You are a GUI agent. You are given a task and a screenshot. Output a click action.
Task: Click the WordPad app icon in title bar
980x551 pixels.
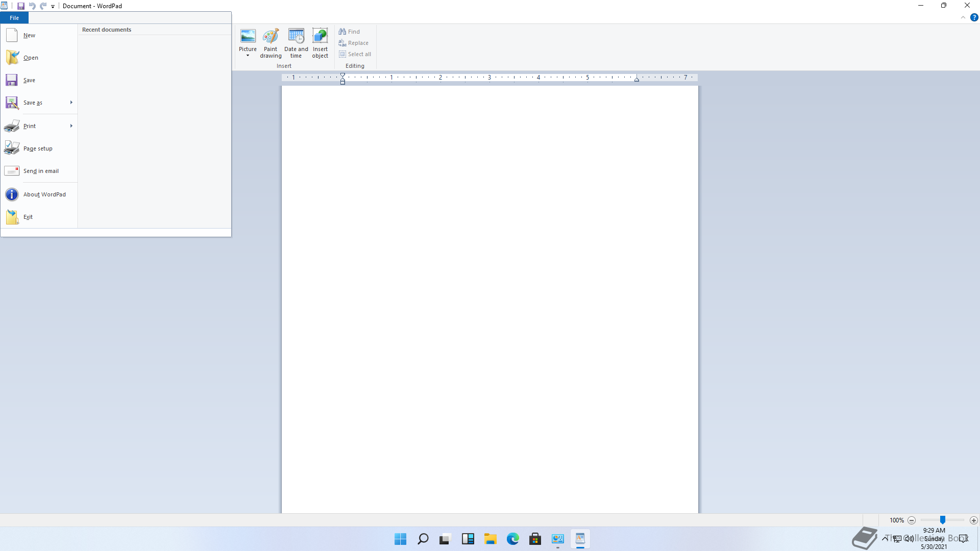click(4, 6)
